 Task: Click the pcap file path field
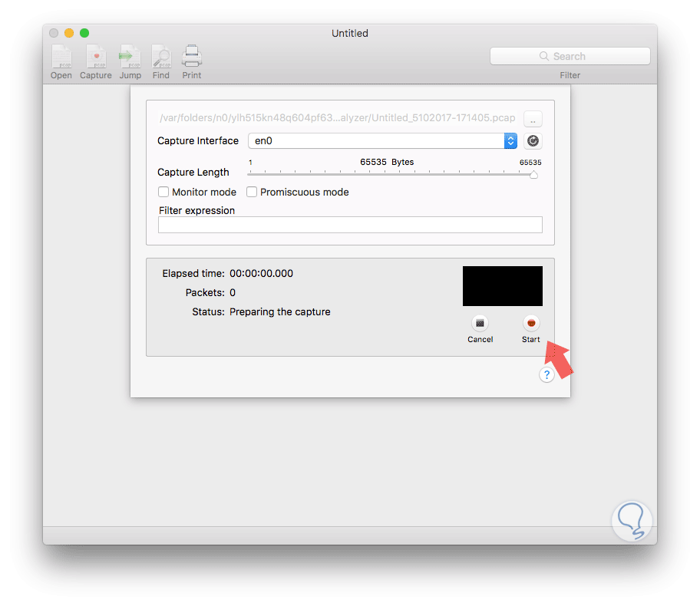click(337, 118)
